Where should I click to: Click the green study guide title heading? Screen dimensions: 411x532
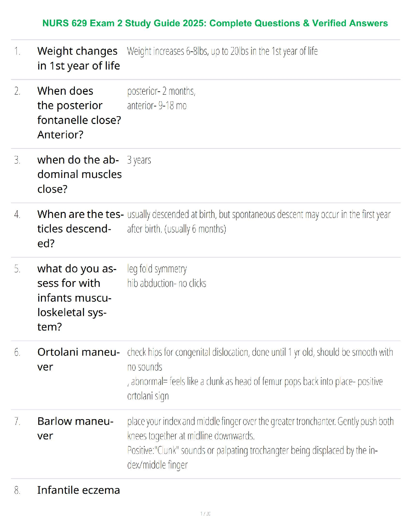[215, 23]
